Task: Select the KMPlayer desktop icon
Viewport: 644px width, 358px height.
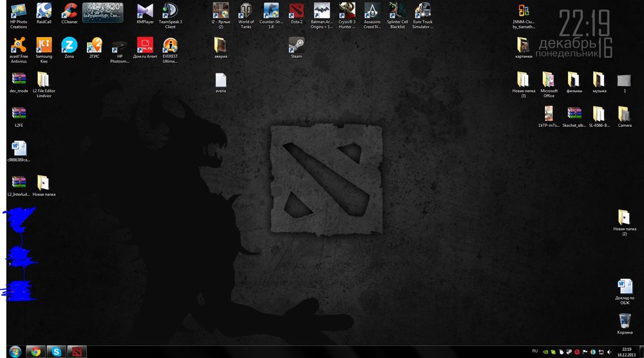Action: pyautogui.click(x=145, y=11)
